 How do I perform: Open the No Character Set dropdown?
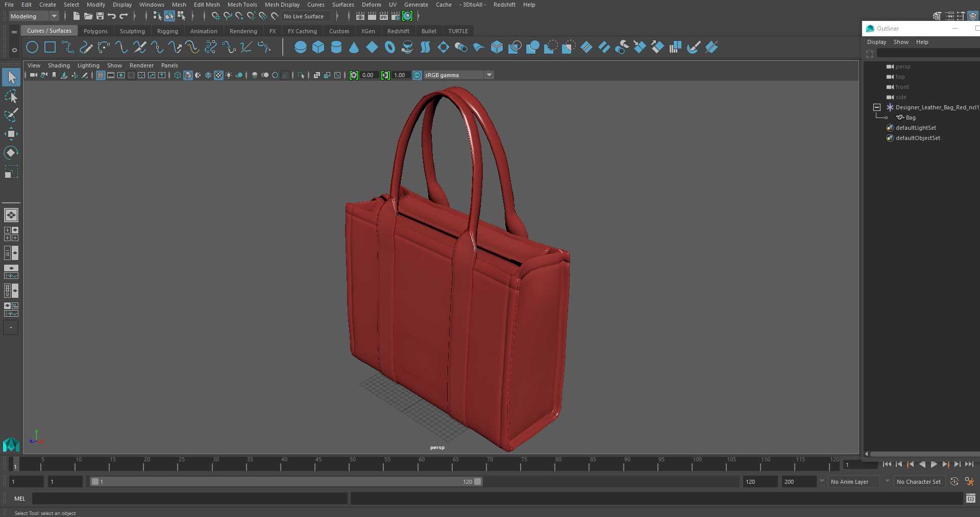tap(920, 482)
